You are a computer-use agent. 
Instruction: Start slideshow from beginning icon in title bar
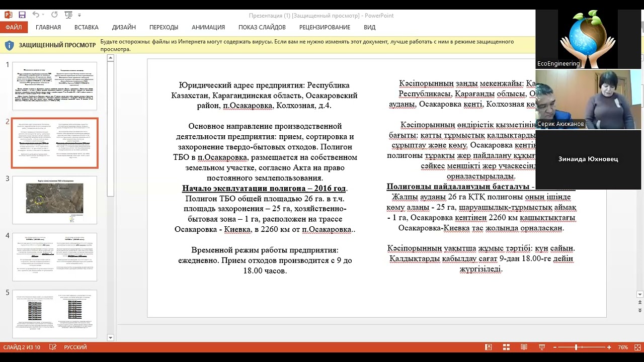point(69,15)
